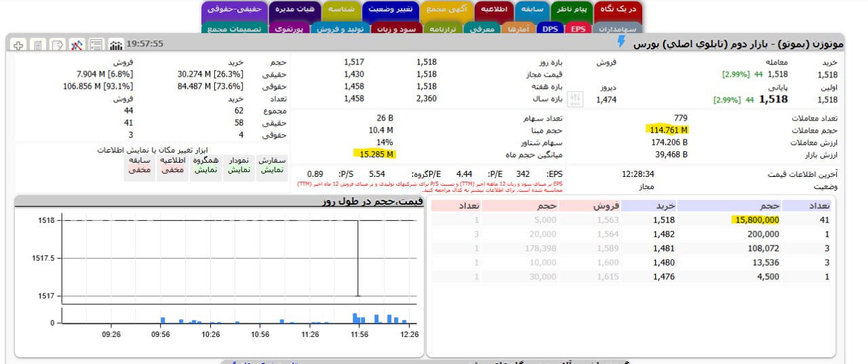Toggle سفارش display (نمایش)
Screen dimensions: 868x364
pyautogui.click(x=271, y=166)
